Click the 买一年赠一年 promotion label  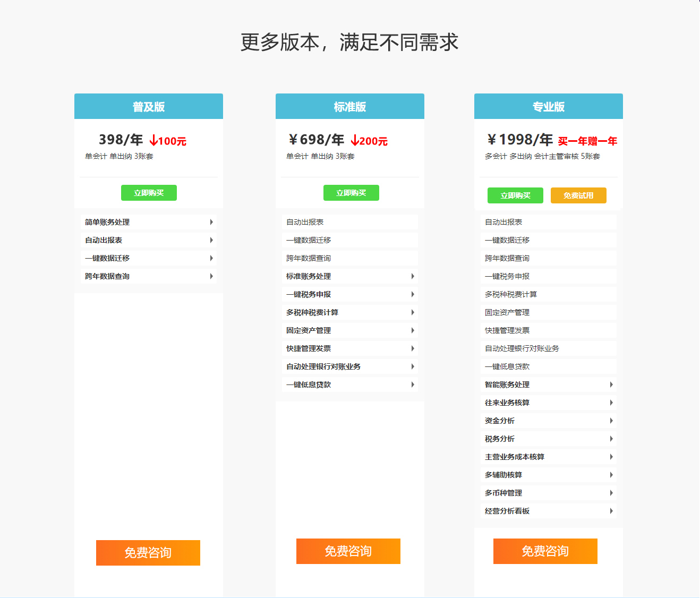click(587, 141)
